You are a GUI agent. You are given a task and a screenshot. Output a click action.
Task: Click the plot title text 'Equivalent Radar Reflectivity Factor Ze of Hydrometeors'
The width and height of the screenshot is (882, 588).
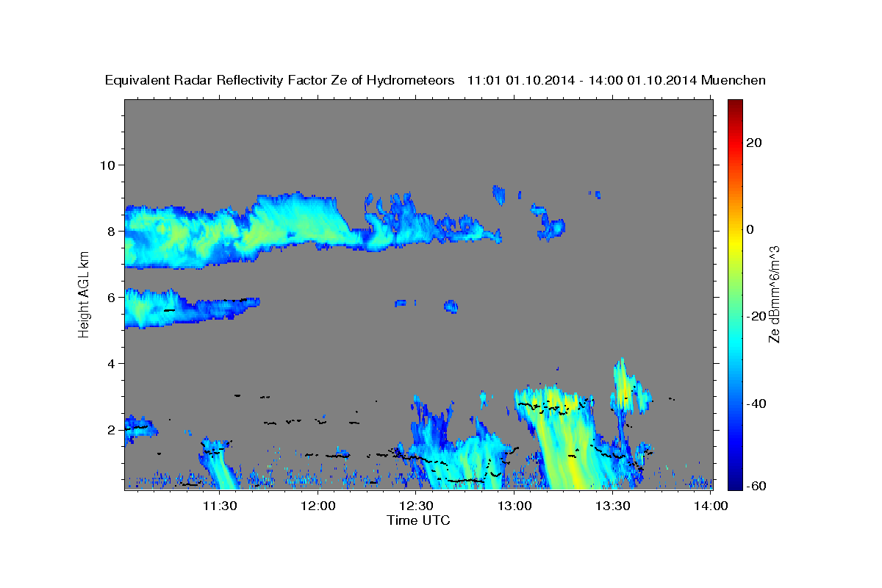click(x=280, y=81)
